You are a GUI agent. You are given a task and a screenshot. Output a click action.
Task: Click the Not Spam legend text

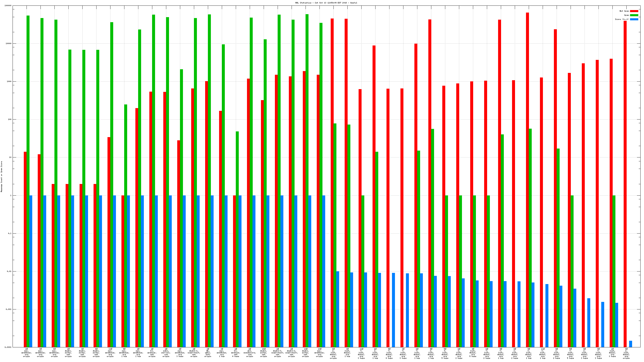[x=624, y=11]
